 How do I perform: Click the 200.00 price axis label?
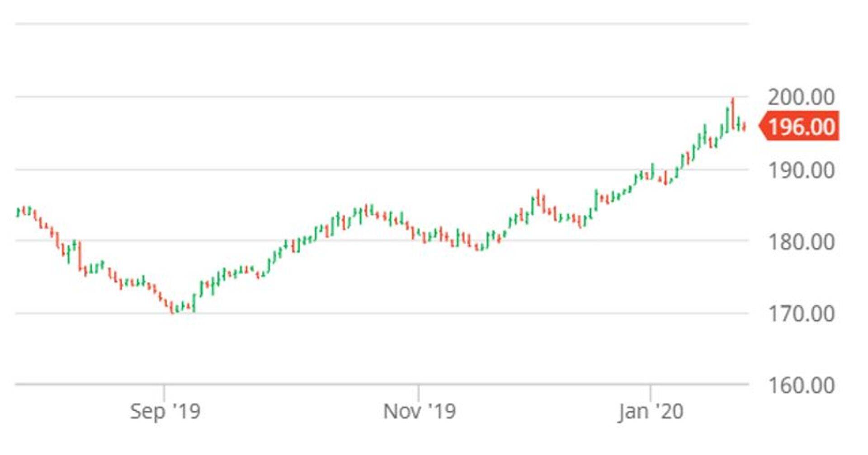tap(801, 97)
